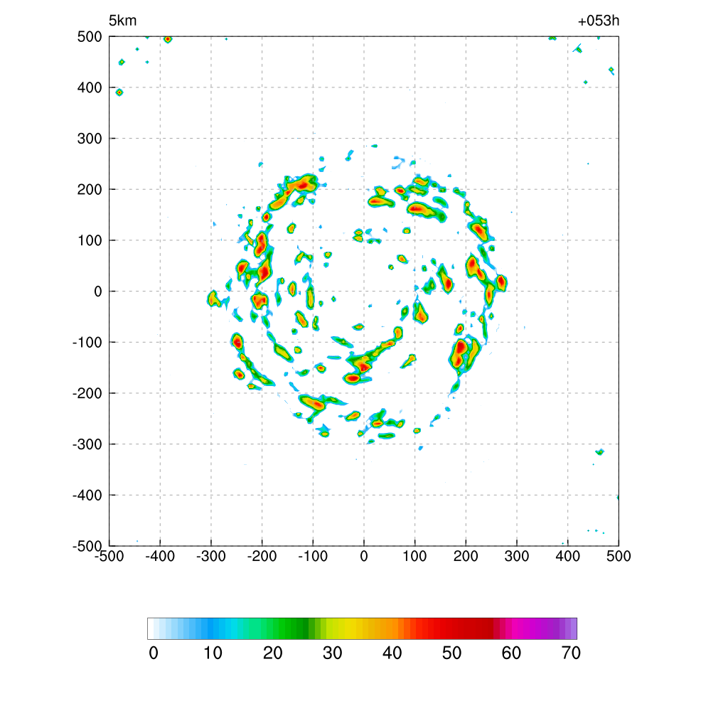Pick the colorbar scale label "20"
Image resolution: width=728 pixels, height=728 pixels.
273,653
